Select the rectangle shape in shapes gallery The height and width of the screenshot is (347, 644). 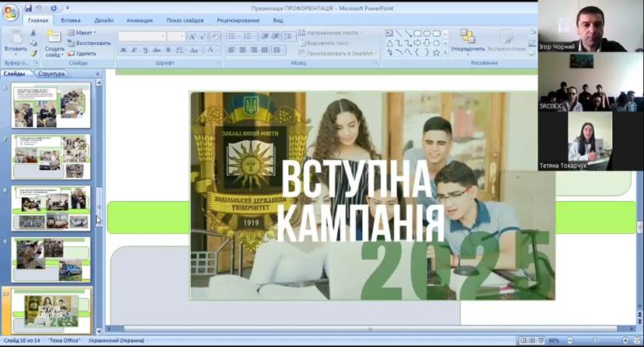(x=417, y=34)
